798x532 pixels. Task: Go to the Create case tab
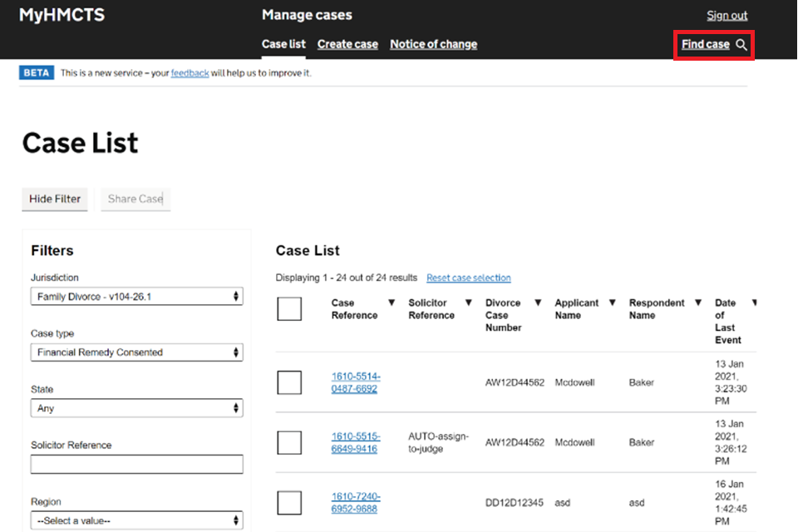(347, 44)
